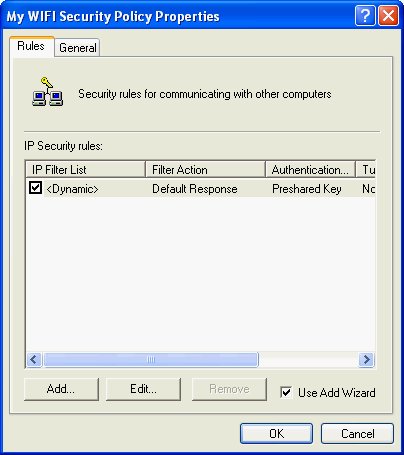Screen dimensions: 404x455
Task: Click the Authentication column header
Action: pyautogui.click(x=311, y=170)
